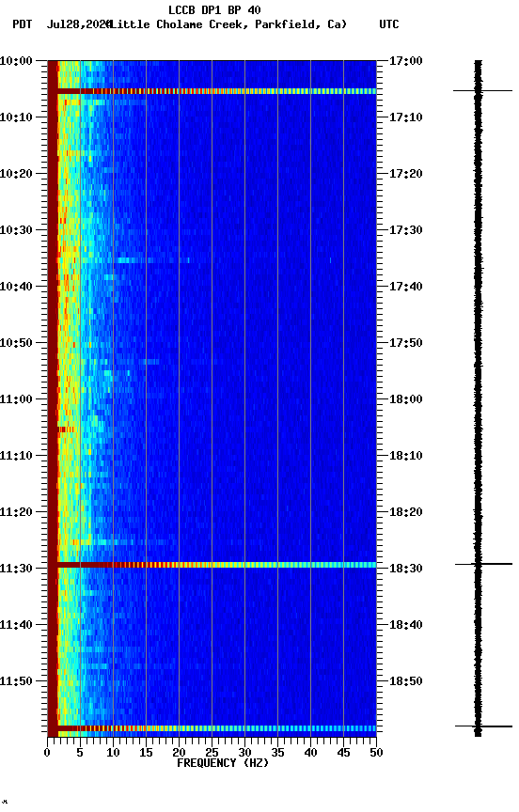Click the 10 Hz frequency tick label
519x812 pixels.
(x=113, y=753)
